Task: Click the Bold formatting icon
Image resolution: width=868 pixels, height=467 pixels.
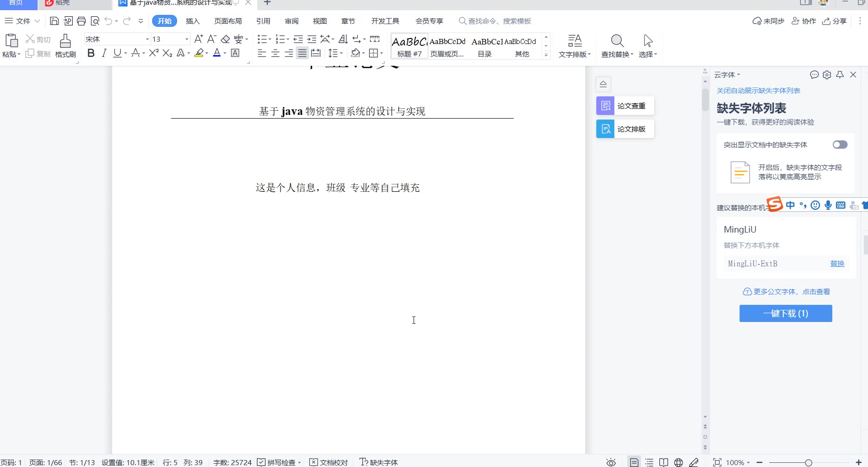Action: pos(91,53)
